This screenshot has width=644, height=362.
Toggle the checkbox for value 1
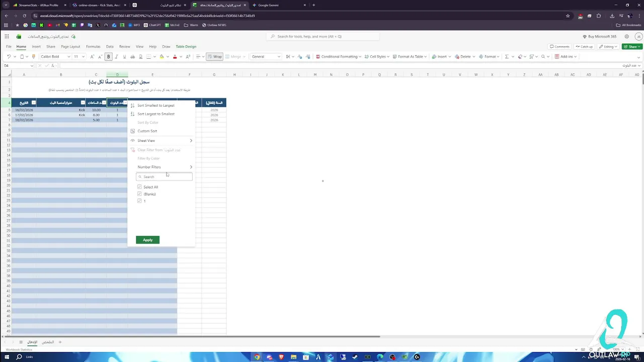139,201
